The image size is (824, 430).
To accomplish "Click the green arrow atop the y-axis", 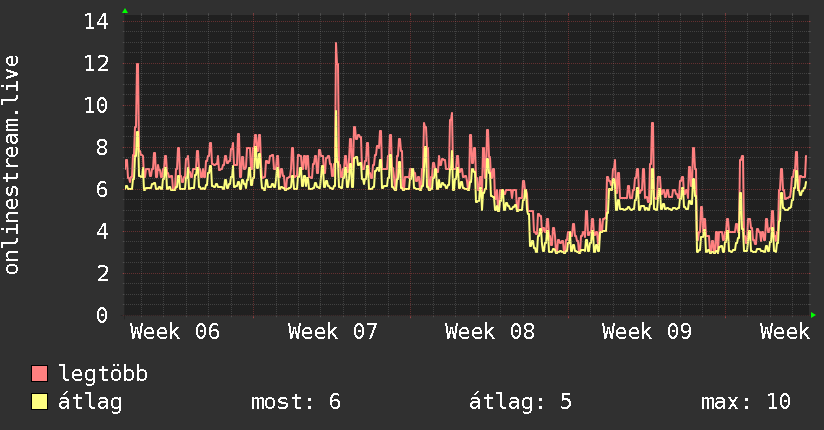I will 125,11.
